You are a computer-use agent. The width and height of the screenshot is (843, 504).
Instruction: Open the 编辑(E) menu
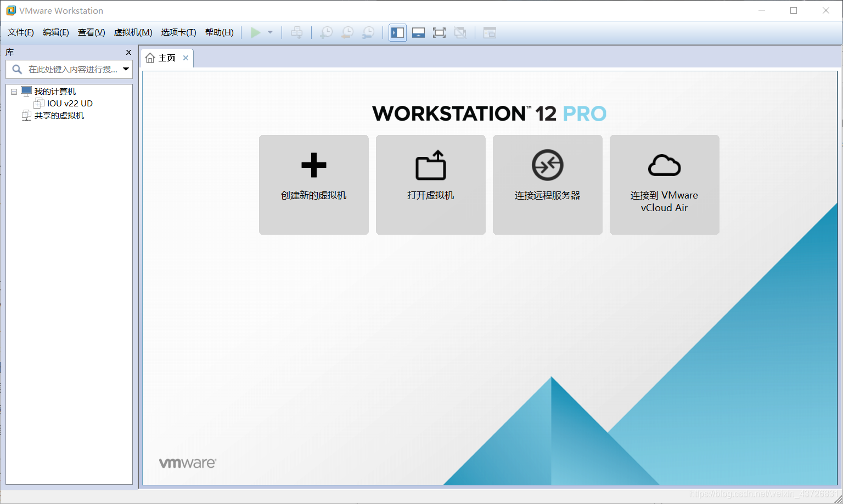pyautogui.click(x=56, y=32)
